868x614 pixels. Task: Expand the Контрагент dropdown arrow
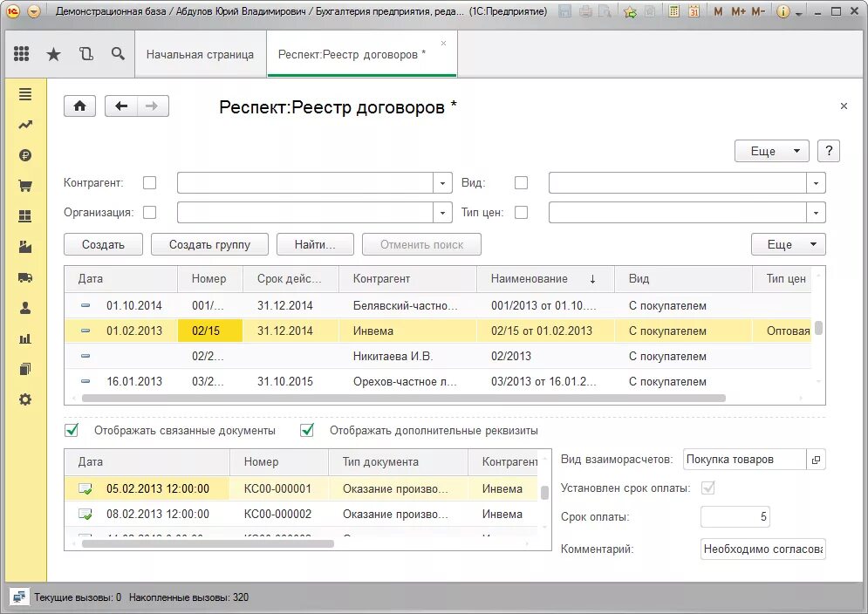click(442, 183)
